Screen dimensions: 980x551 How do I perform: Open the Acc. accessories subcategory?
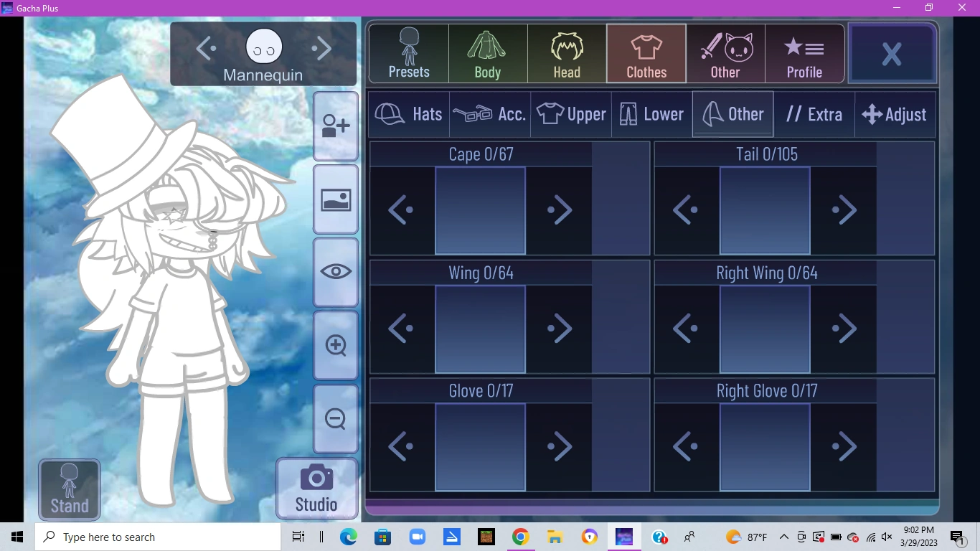click(x=491, y=114)
